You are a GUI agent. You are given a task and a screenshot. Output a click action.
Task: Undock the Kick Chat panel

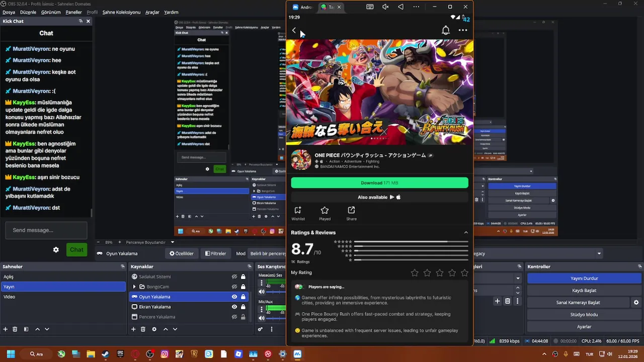click(x=80, y=21)
